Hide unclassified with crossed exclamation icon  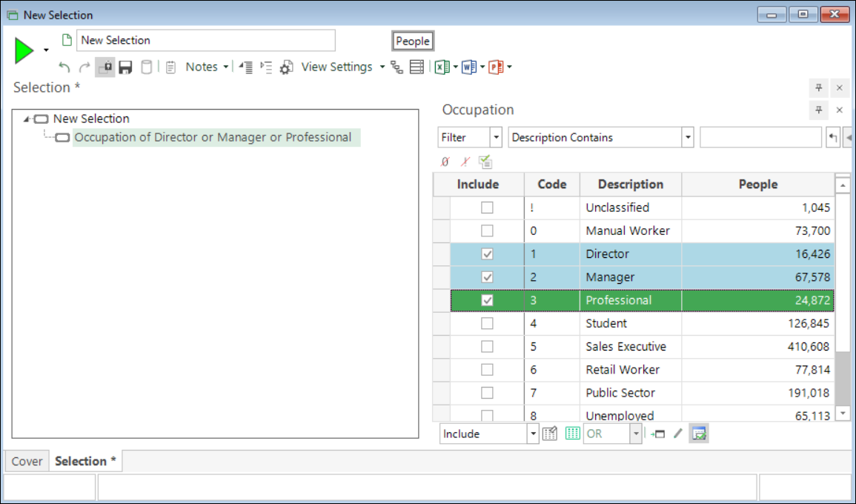tap(465, 162)
